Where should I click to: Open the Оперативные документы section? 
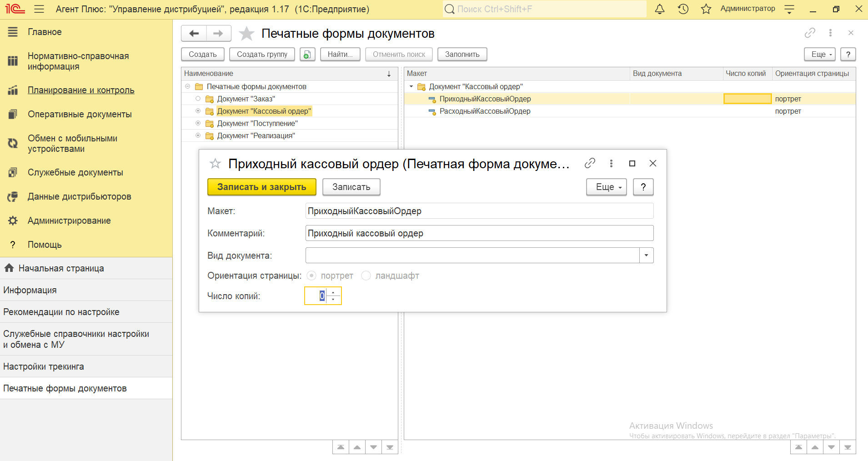[x=80, y=114]
